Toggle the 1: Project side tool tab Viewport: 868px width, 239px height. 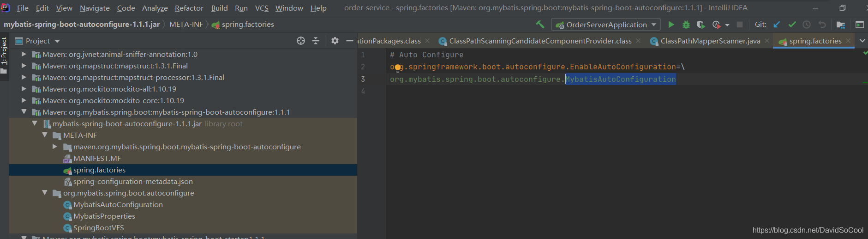click(4, 56)
